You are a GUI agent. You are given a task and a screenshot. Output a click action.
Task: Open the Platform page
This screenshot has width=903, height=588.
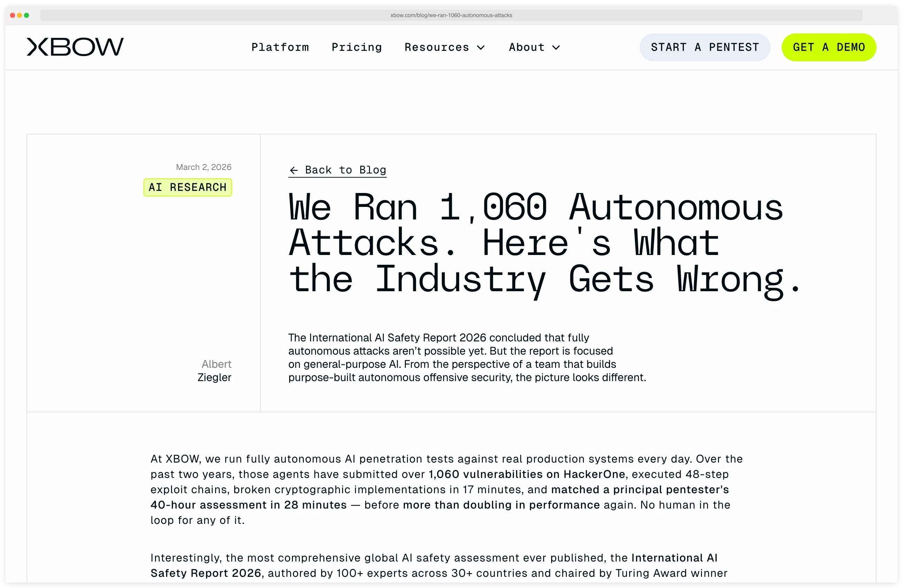(280, 48)
